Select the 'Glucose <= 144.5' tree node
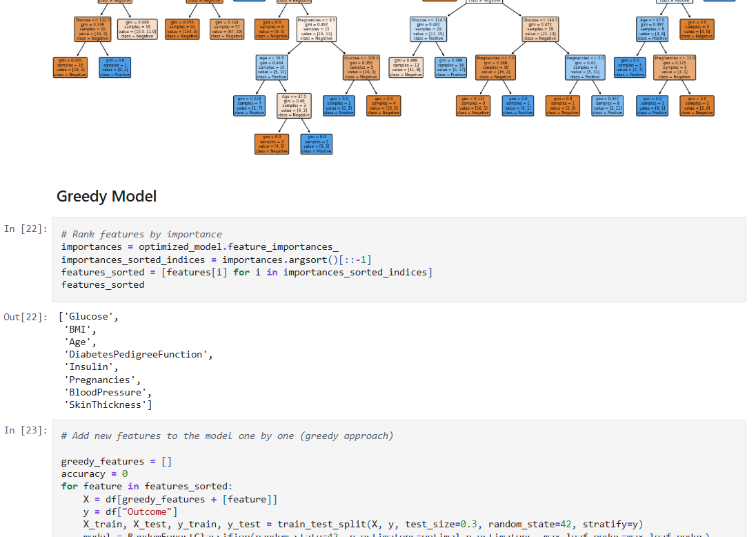 pos(541,29)
